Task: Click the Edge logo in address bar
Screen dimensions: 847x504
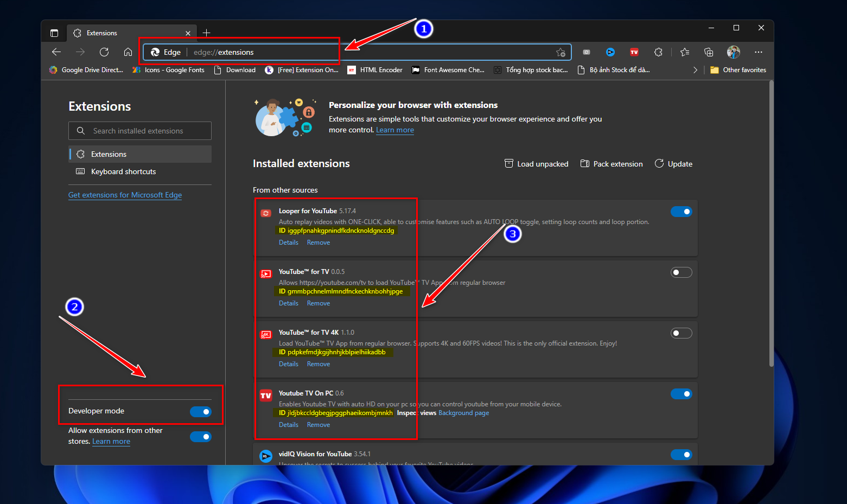Action: click(155, 52)
